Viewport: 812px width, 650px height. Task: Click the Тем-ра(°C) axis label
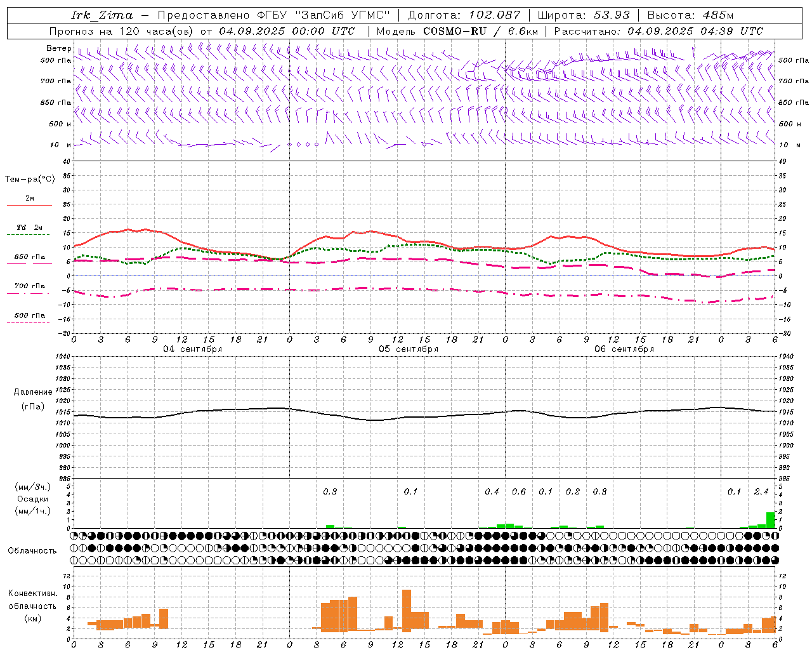pos(30,180)
